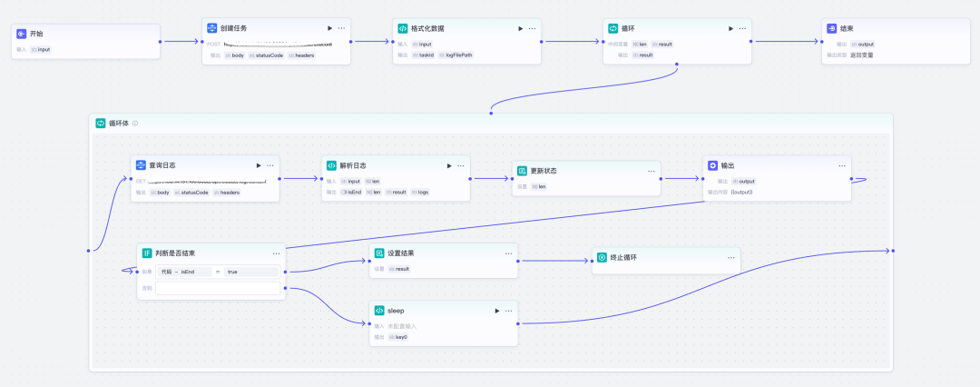Screen dimensions: 980x387
Task: Open the more menu on 解析日志
Action: coord(461,165)
